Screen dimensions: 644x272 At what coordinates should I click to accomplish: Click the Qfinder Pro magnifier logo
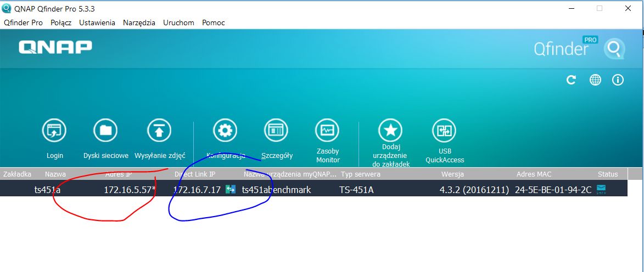tap(614, 49)
